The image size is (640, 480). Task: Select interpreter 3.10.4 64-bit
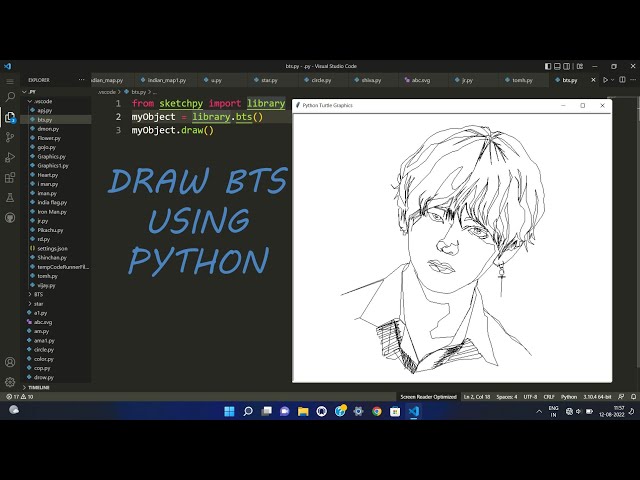[x=597, y=397]
